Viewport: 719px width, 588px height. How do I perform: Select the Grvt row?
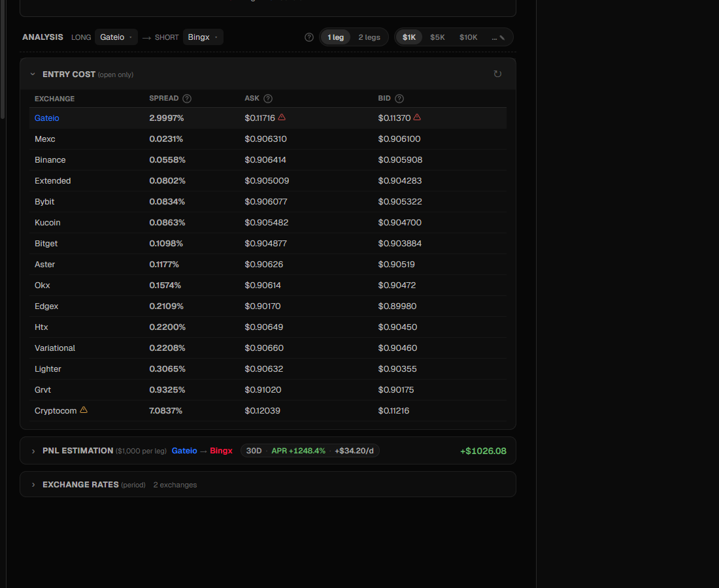pos(268,390)
